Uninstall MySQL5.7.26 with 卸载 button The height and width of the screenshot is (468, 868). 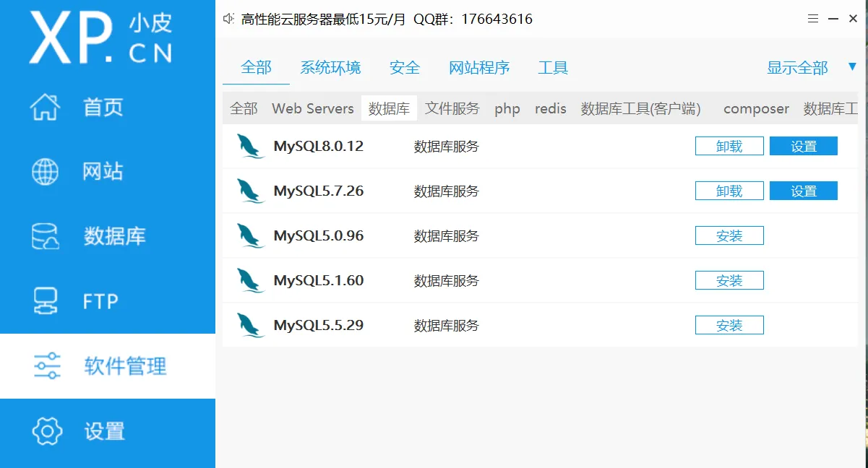click(729, 191)
